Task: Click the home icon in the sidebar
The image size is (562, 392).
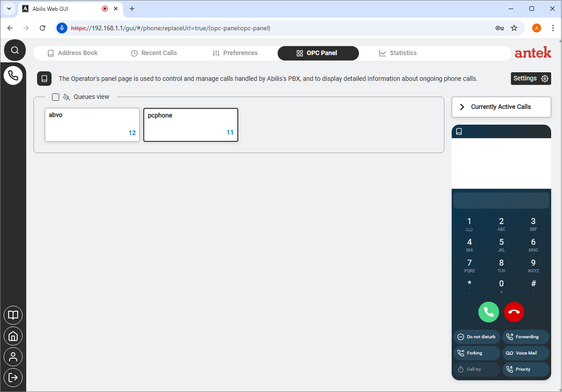Action: 13,336
